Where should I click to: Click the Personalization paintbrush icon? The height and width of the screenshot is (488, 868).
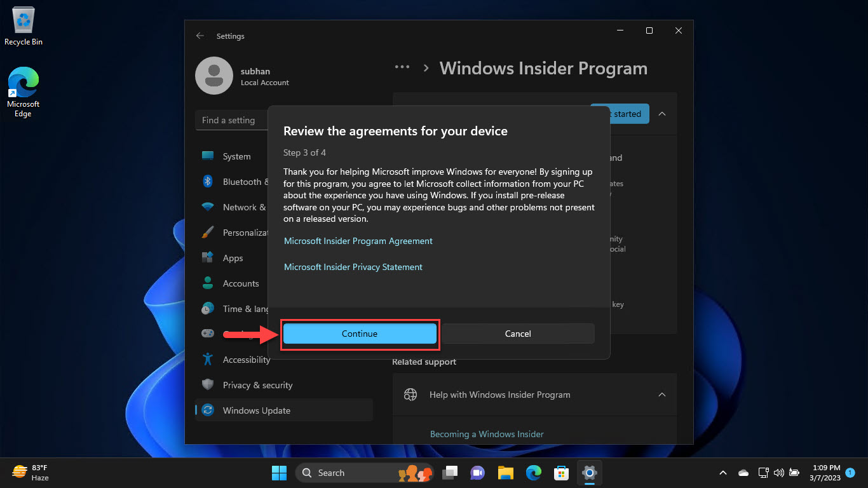(x=208, y=233)
